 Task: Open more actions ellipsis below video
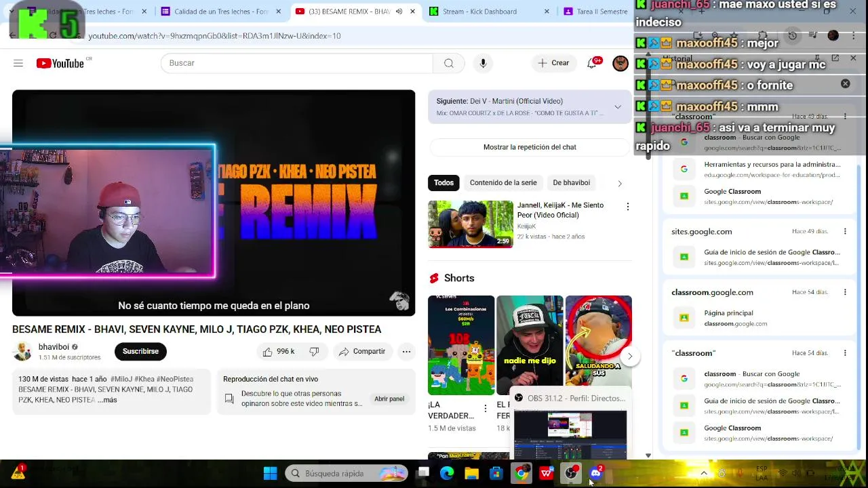(x=406, y=351)
